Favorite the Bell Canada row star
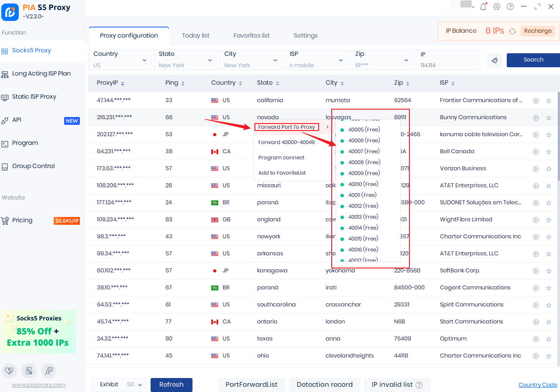 click(549, 152)
